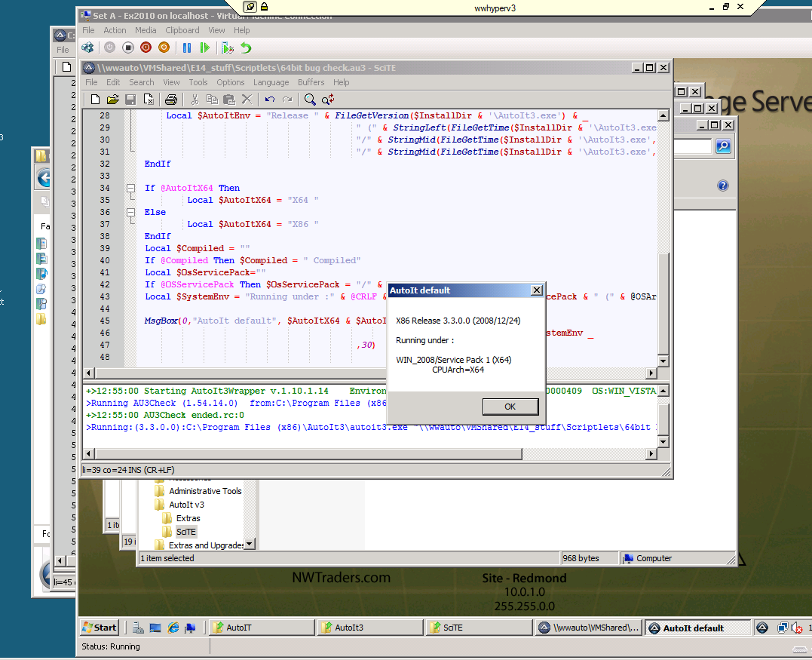Save the script using SciTE toolbar icon

point(130,100)
